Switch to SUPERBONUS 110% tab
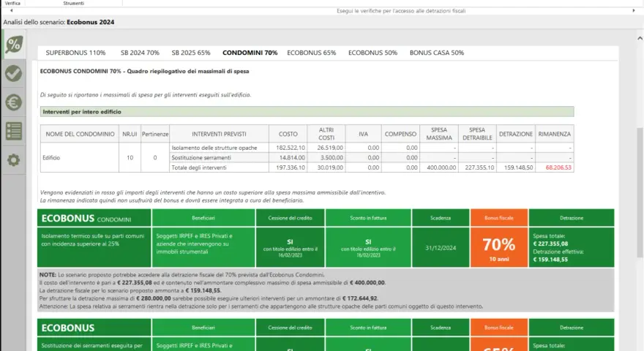This screenshot has height=351, width=644. click(x=75, y=53)
